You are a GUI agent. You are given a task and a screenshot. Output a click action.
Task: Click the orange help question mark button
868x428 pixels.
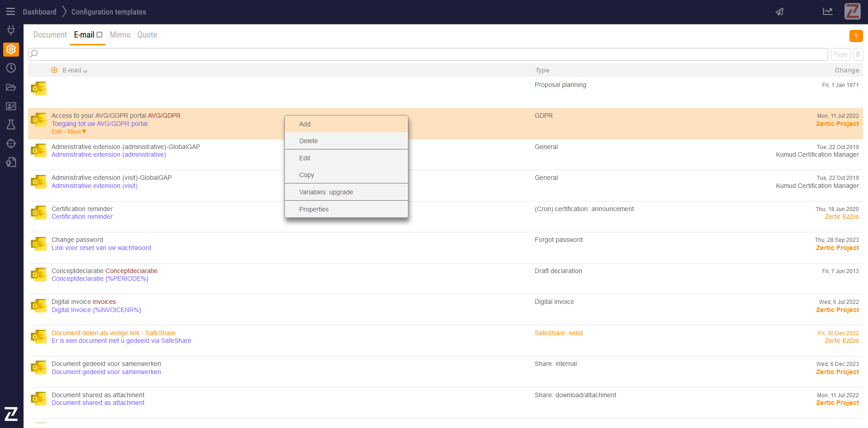(x=856, y=36)
